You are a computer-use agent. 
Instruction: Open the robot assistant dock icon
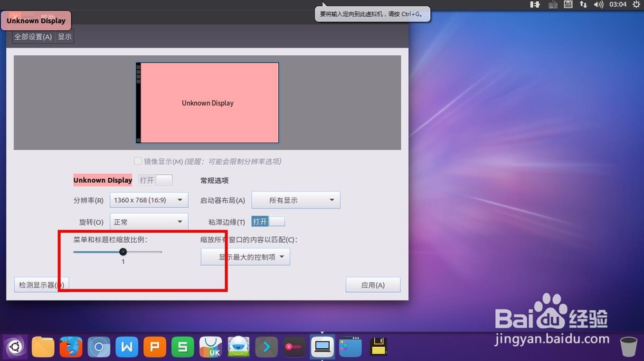(x=238, y=347)
